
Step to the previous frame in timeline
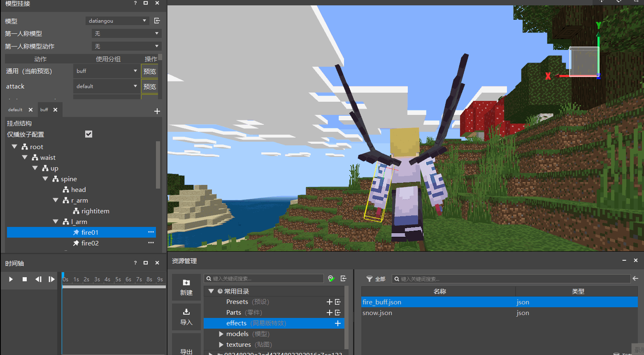tap(38, 279)
